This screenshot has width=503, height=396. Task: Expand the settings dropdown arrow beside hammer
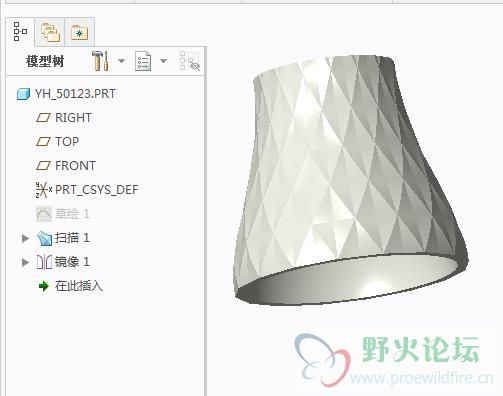pos(121,61)
